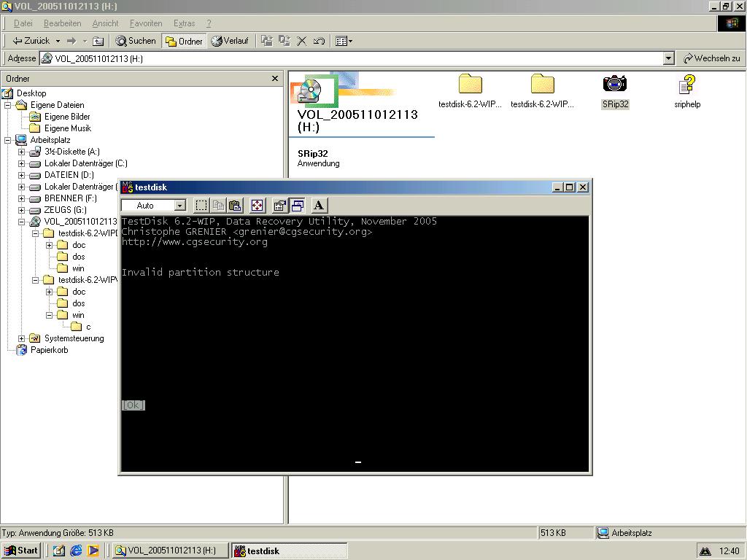The height and width of the screenshot is (560, 747).
Task: Click the delete X toolbar icon
Action: pos(301,41)
